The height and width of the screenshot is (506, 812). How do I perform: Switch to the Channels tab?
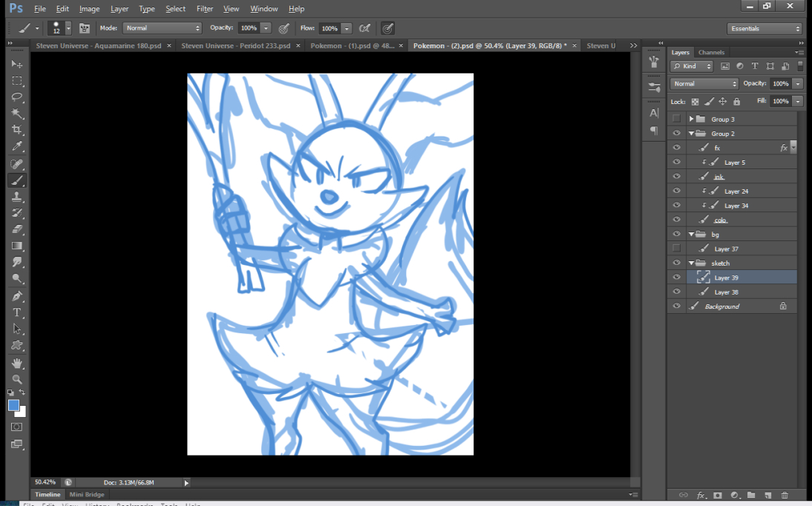[x=711, y=53]
